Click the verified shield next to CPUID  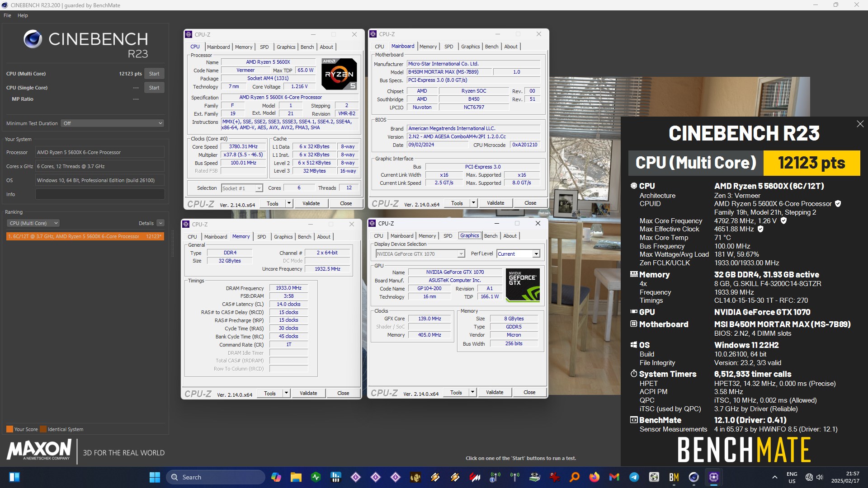[x=838, y=204]
